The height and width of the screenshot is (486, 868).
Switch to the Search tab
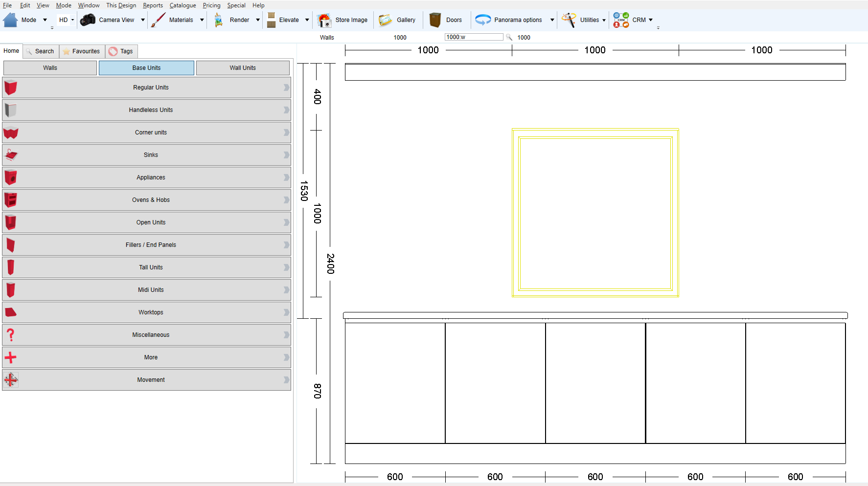pyautogui.click(x=41, y=51)
